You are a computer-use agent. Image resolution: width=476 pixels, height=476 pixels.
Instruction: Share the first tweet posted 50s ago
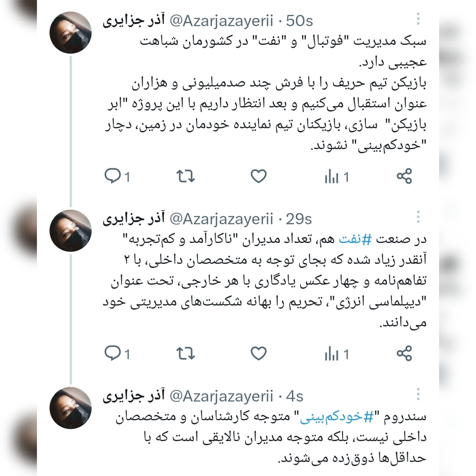coord(404,176)
